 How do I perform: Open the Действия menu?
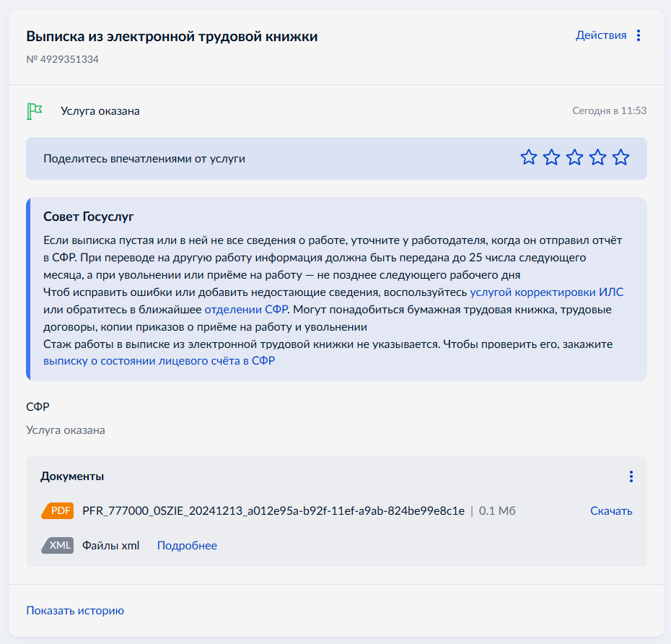tap(601, 35)
